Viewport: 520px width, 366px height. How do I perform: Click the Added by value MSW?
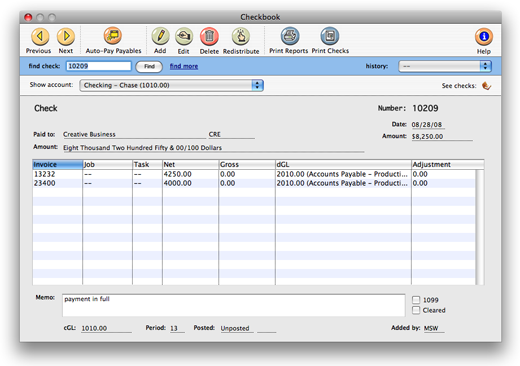(431, 328)
